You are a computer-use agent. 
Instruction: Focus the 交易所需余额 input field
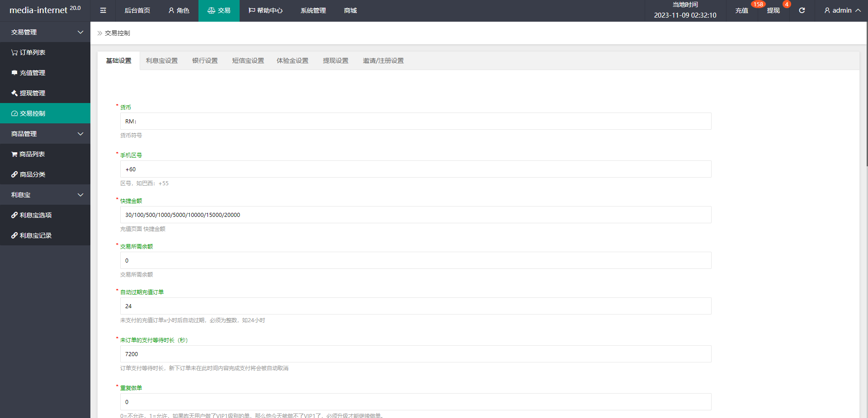415,260
